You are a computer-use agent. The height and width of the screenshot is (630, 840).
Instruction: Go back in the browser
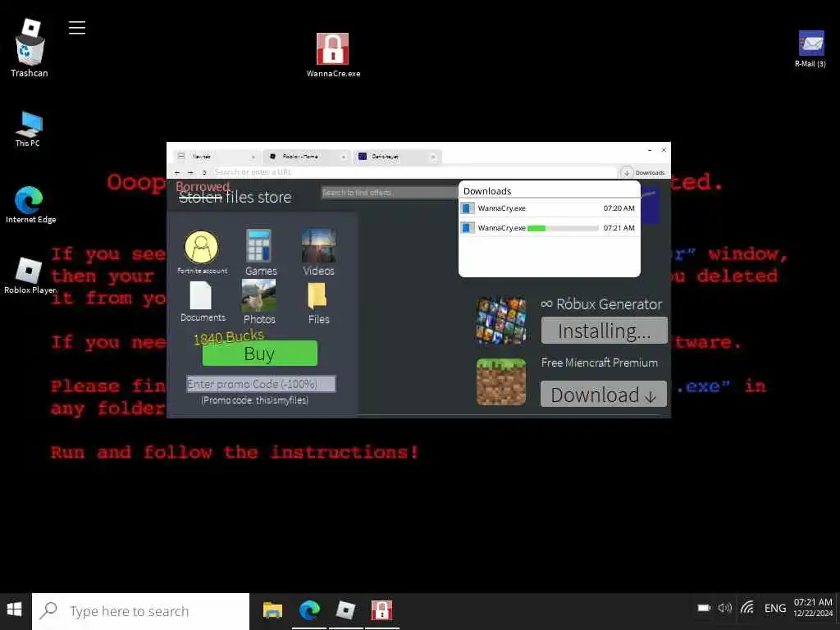177,172
